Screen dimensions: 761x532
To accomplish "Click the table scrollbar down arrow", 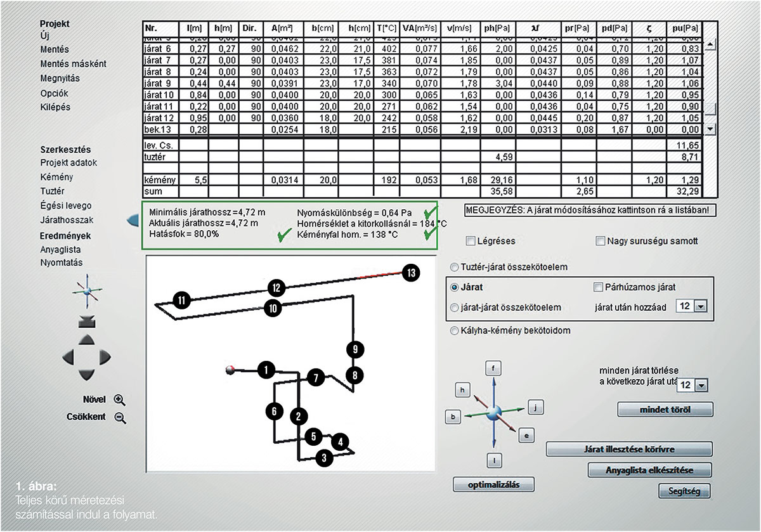I will click(x=710, y=128).
